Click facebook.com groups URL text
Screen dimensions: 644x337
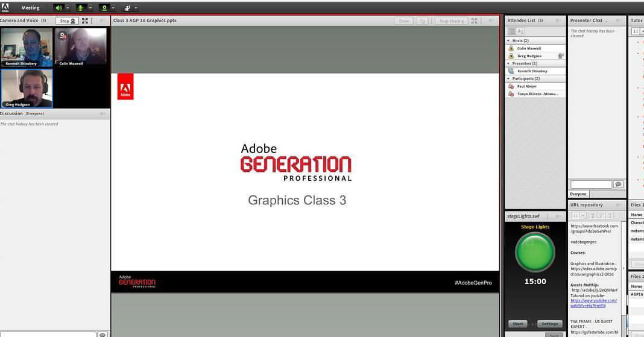click(x=594, y=228)
